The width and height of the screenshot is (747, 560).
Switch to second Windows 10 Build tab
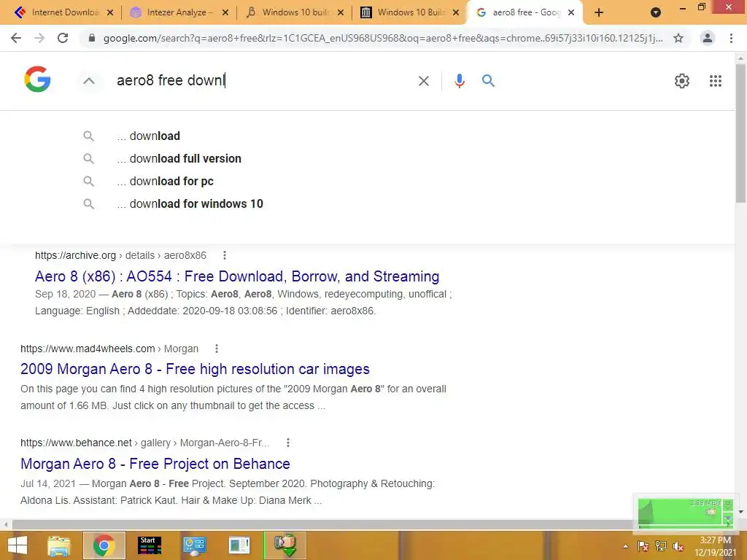click(411, 12)
